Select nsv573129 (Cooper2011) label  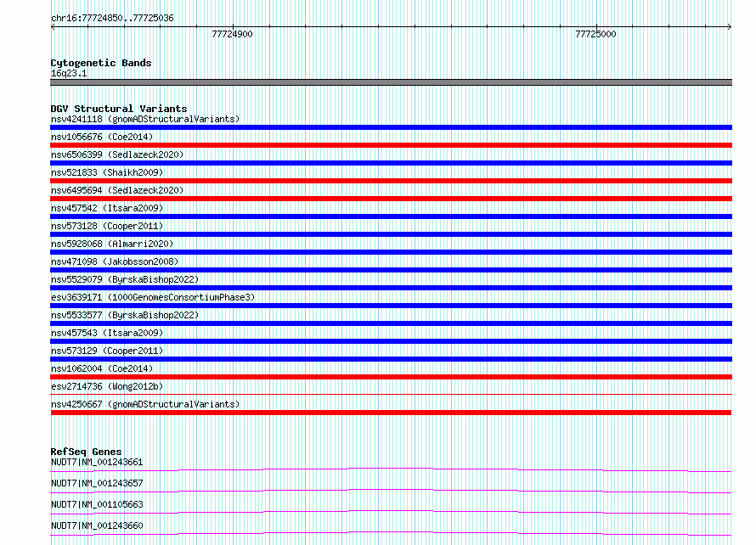(x=107, y=351)
